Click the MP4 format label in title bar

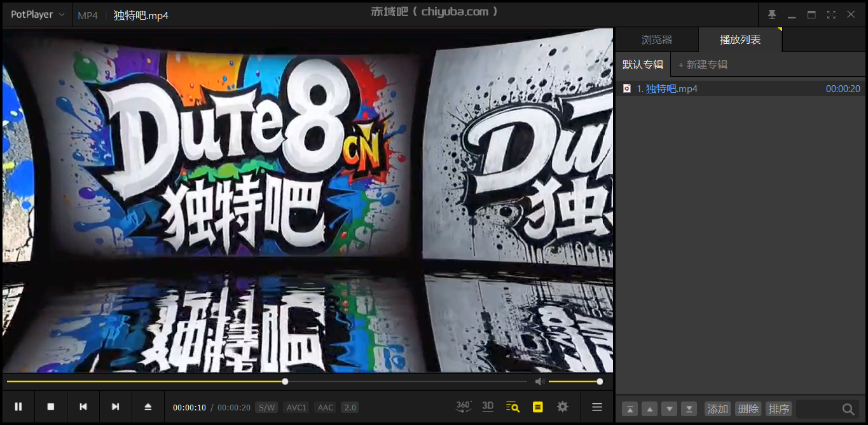88,15
